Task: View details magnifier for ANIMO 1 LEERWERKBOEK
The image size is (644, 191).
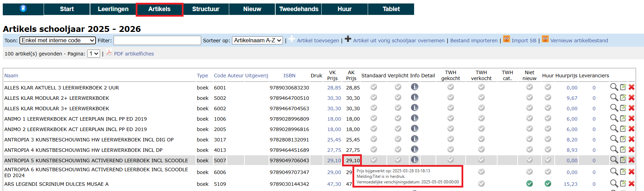Action: point(614,118)
